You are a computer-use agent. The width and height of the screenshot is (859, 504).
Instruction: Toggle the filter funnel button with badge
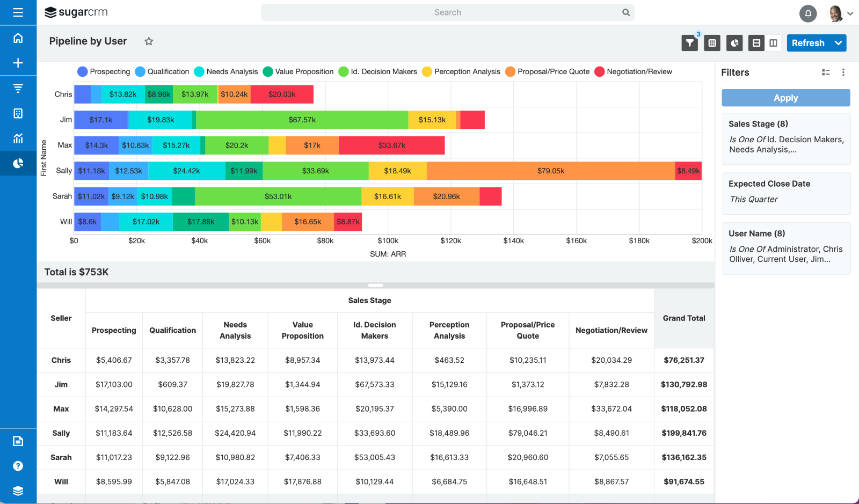pyautogui.click(x=689, y=43)
